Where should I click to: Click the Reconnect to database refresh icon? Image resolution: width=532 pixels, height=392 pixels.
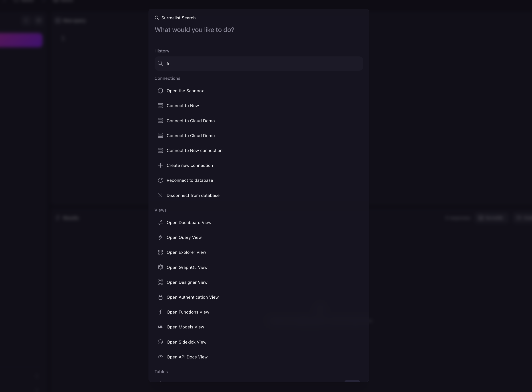pos(160,180)
